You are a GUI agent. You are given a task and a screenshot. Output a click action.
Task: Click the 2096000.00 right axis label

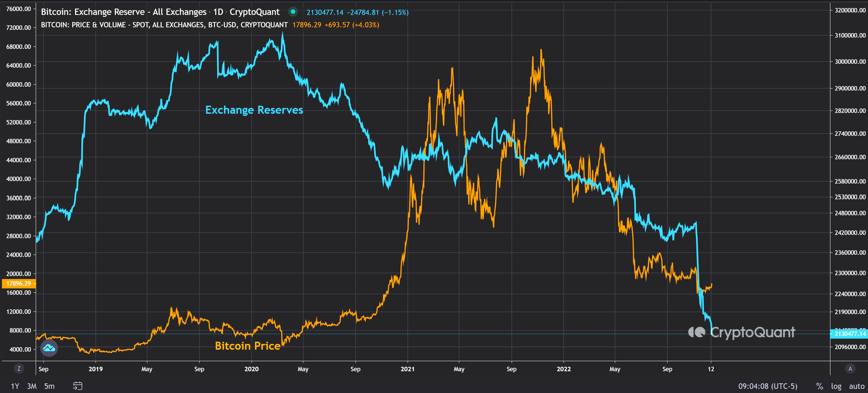[x=850, y=347]
